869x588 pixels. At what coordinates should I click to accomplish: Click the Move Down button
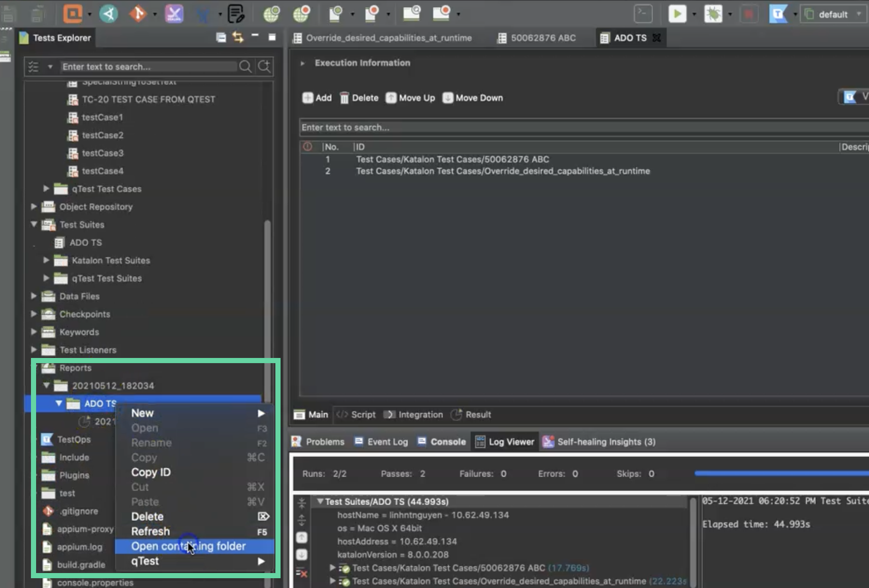point(472,98)
